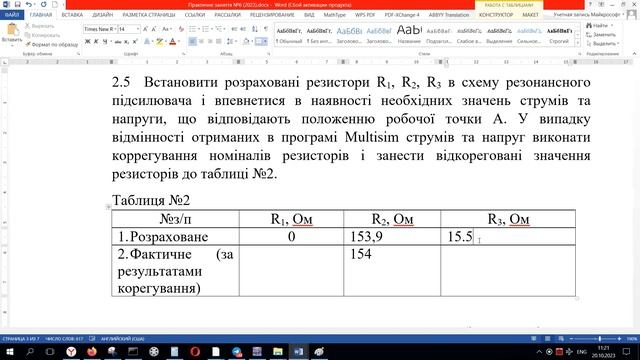Open the Учетная запись Майкрософт account menu
Screen dimensions: 640x360
tap(590, 15)
